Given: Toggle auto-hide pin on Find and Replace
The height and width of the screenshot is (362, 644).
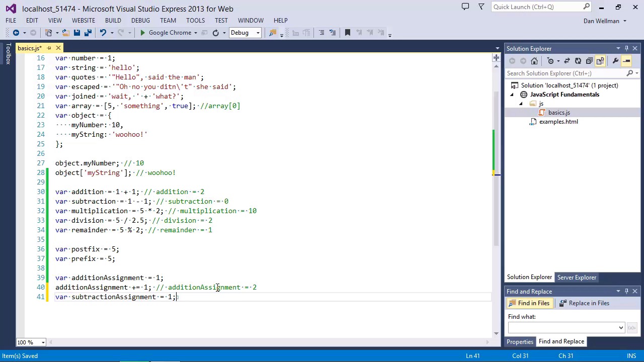Looking at the screenshot, I should click(x=626, y=292).
